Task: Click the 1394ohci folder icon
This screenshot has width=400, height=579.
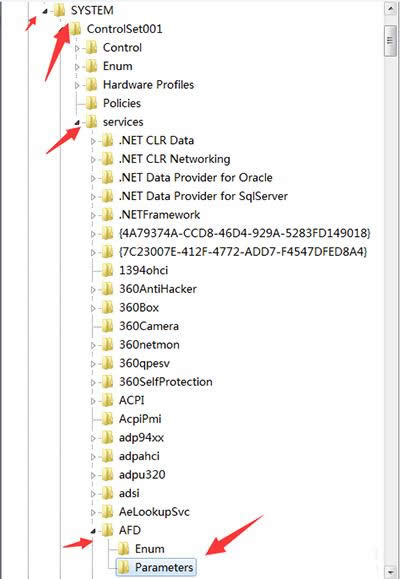Action: [107, 270]
